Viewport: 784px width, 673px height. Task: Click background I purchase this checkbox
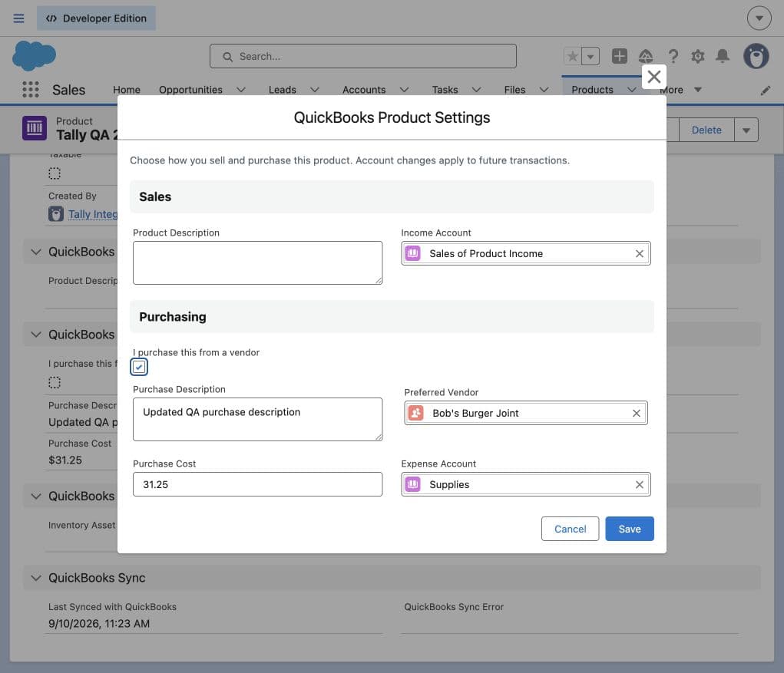(55, 383)
